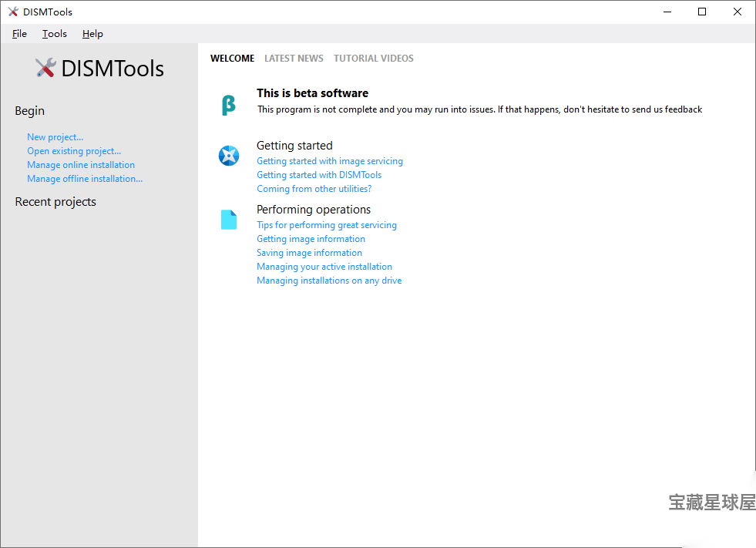The height and width of the screenshot is (548, 756).
Task: Switch to the TUTORIAL VIDEOS tab
Action: tap(374, 59)
